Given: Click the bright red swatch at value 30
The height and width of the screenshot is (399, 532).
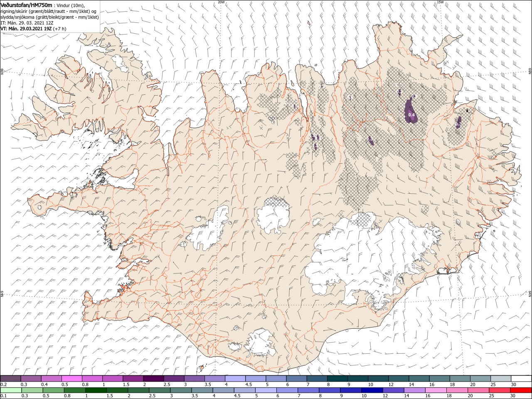Looking at the screenshot, I should [x=520, y=390].
